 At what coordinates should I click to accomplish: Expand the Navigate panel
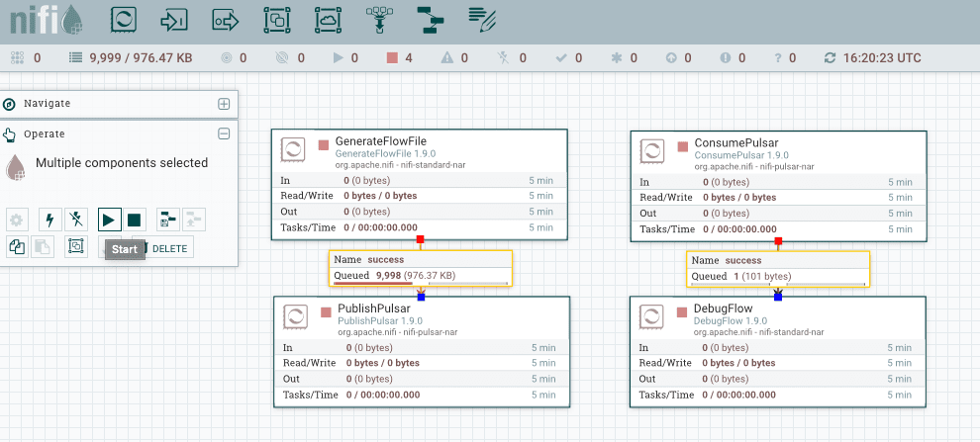(224, 104)
